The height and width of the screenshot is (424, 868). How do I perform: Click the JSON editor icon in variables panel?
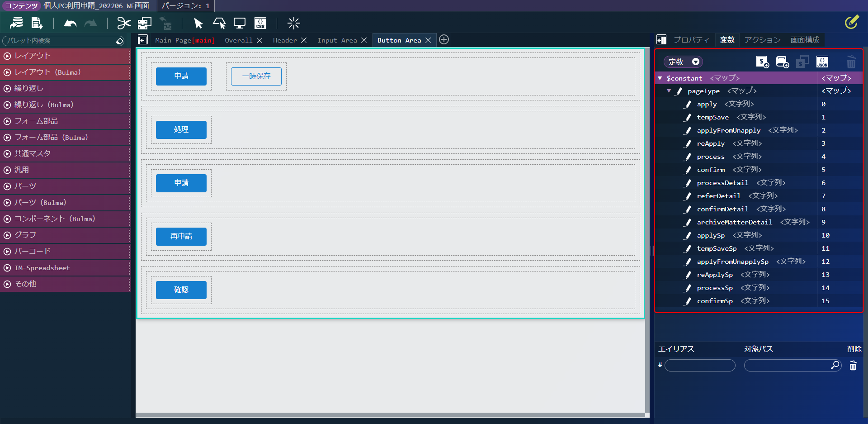(822, 62)
